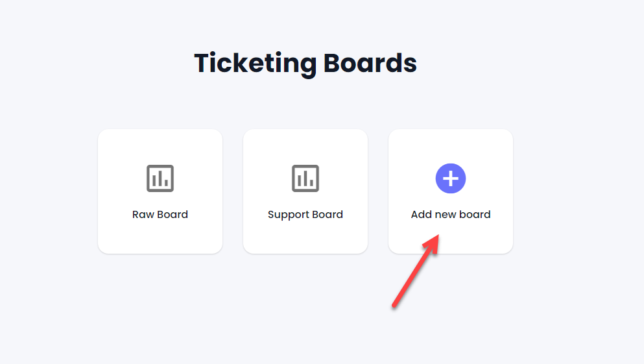Click the word 'Ticketing' in the title

click(x=255, y=64)
